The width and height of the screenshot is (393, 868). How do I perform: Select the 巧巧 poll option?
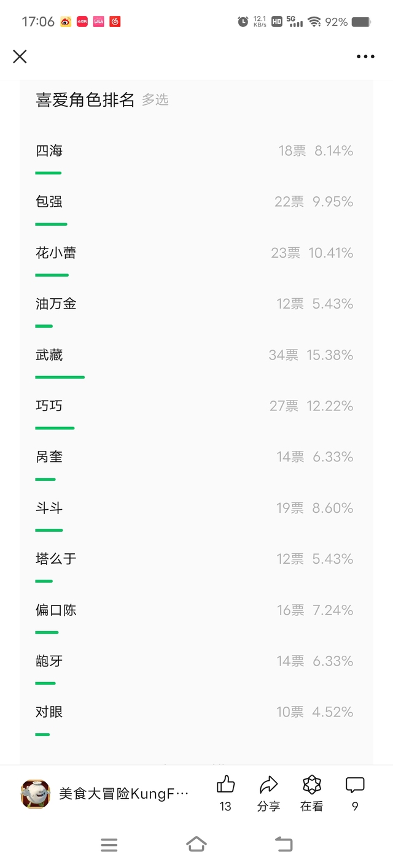[49, 406]
